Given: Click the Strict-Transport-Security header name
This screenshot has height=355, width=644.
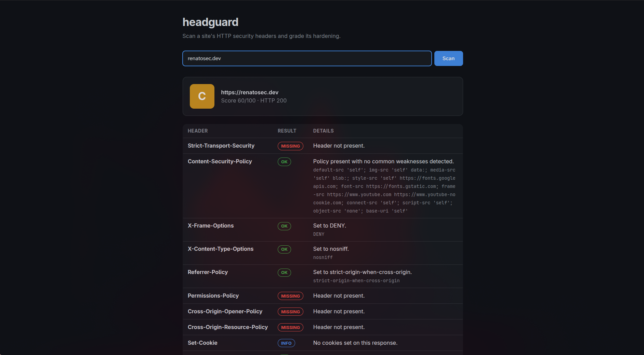Looking at the screenshot, I should [221, 146].
